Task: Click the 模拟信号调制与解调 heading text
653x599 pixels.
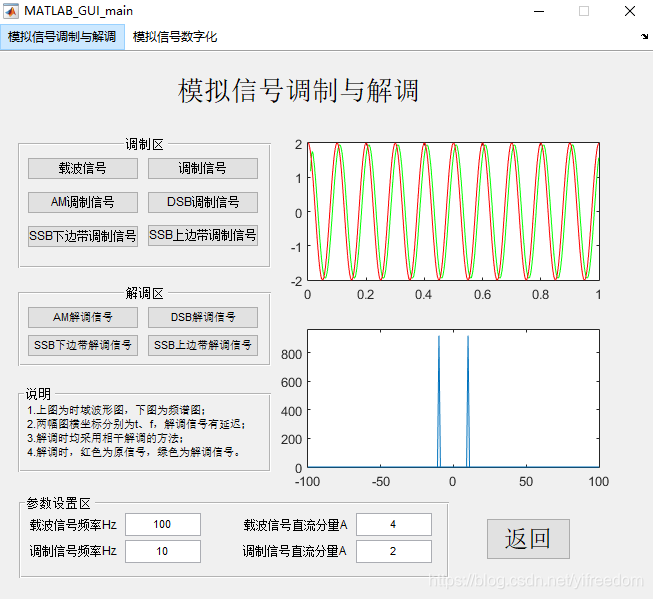Action: tap(298, 90)
